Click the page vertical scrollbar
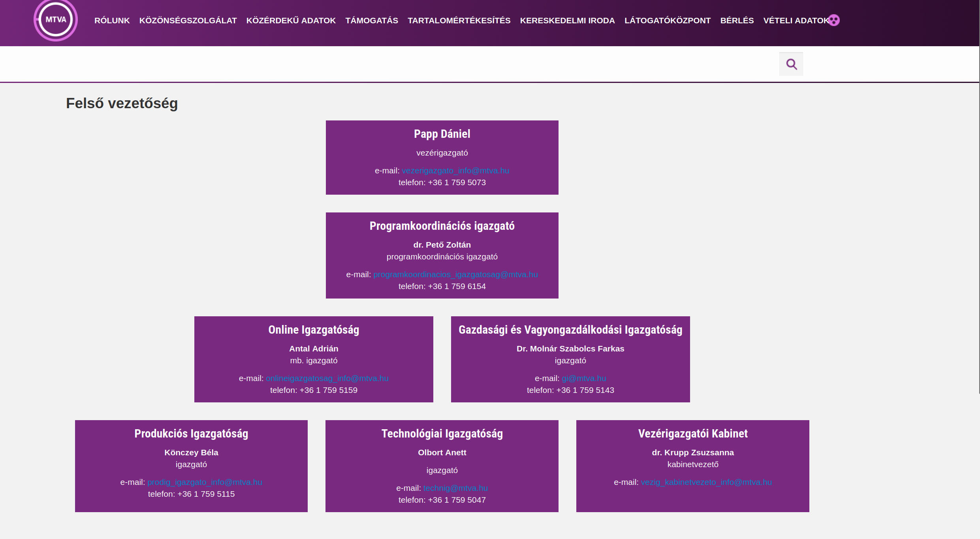 coord(978,197)
